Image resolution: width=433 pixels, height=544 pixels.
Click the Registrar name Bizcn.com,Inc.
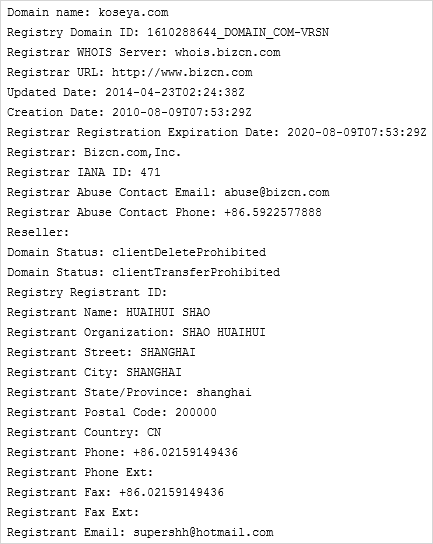(133, 152)
